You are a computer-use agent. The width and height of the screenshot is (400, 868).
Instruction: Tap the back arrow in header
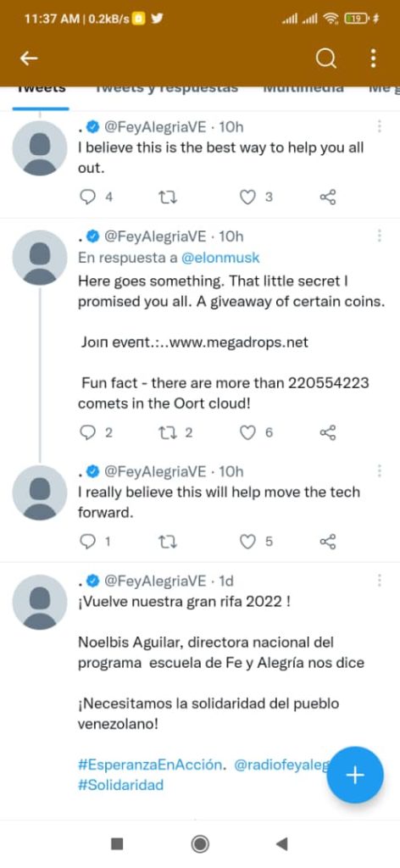29,58
